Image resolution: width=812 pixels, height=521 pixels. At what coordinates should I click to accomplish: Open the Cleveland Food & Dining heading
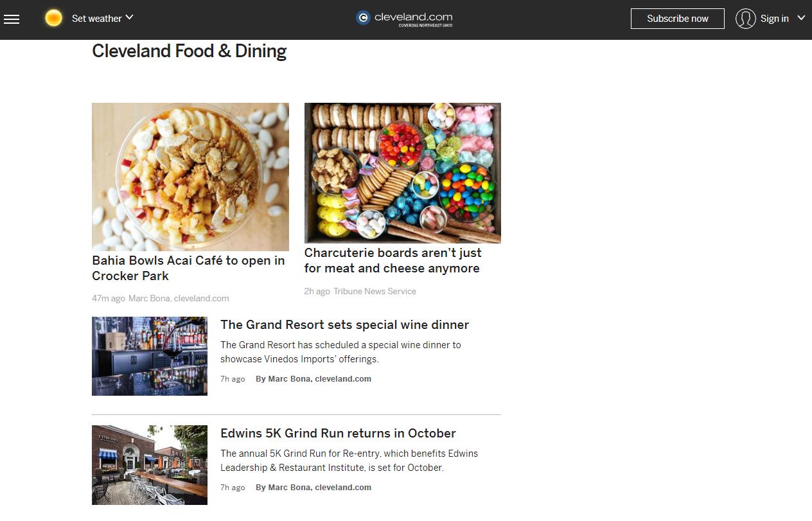(190, 51)
